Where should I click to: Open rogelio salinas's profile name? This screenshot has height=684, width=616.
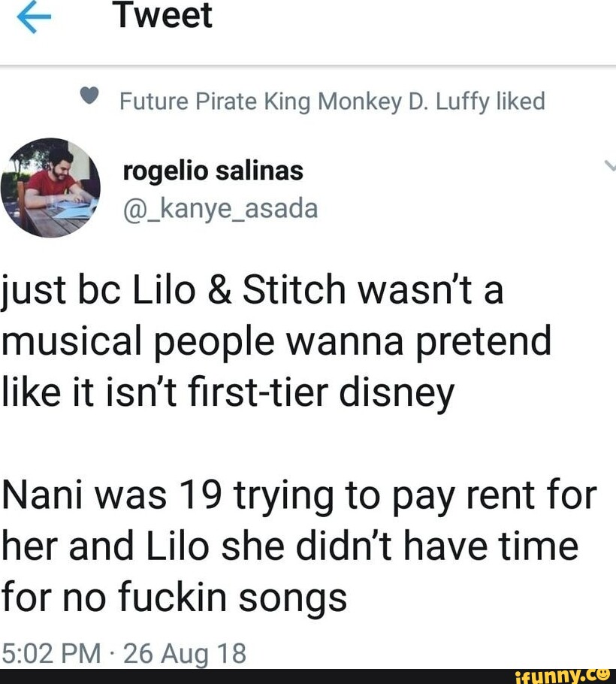[x=213, y=171]
